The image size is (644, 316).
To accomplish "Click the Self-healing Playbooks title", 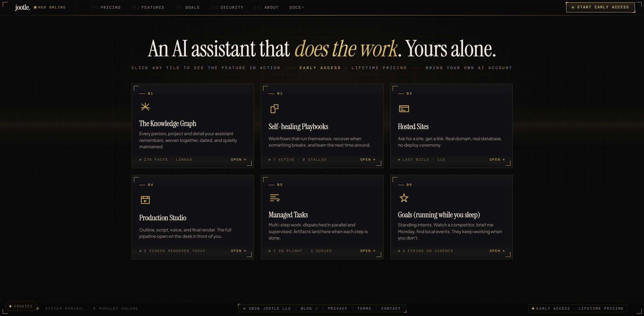I will click(x=298, y=126).
